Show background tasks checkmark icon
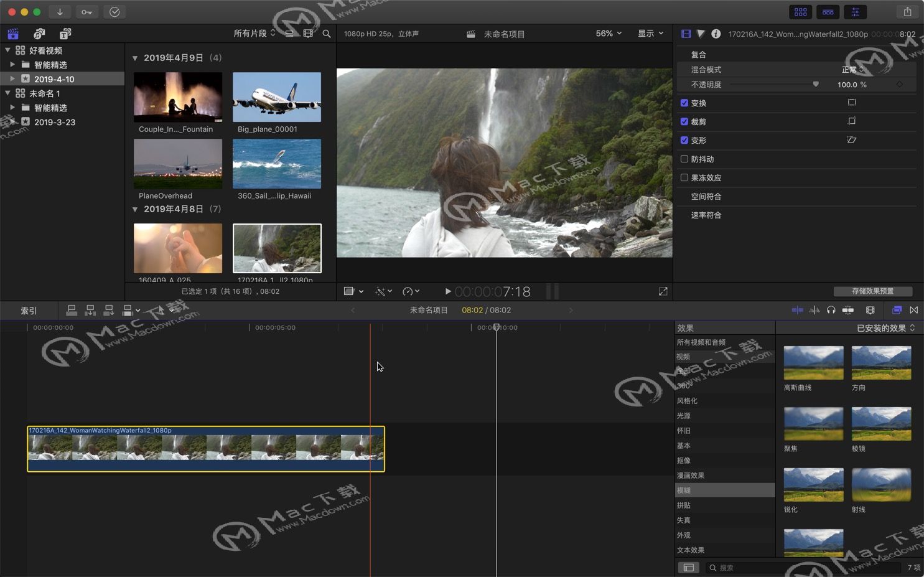Screen dimensions: 924x577 click(114, 12)
